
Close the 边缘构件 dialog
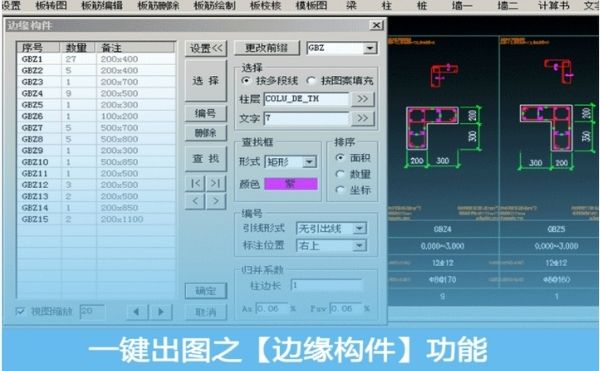[377, 25]
